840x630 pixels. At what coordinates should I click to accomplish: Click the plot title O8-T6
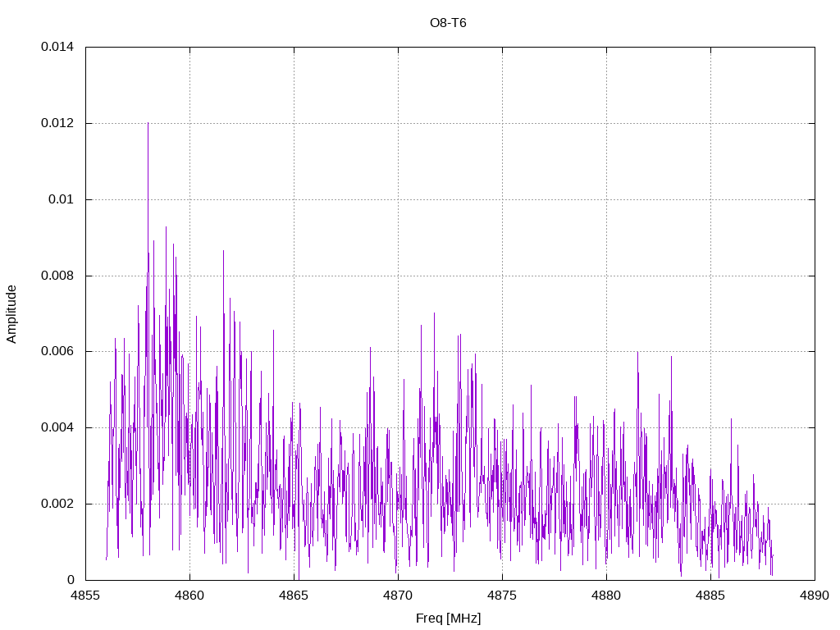[x=448, y=23]
